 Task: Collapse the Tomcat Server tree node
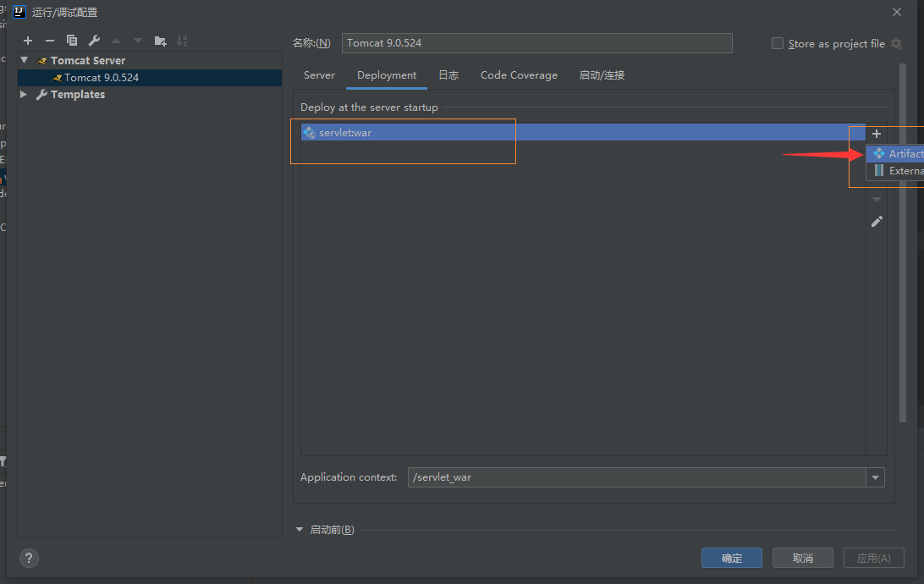[25, 60]
